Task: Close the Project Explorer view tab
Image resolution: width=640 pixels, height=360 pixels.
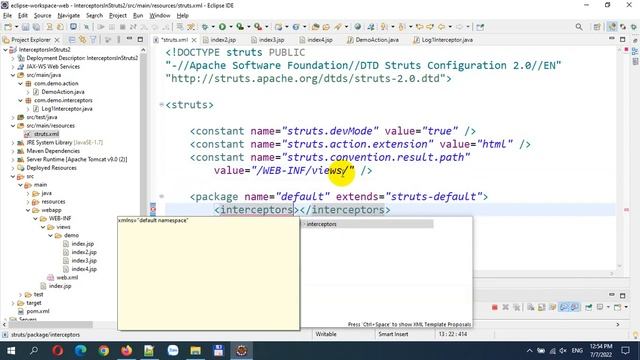Action: tap(57, 40)
